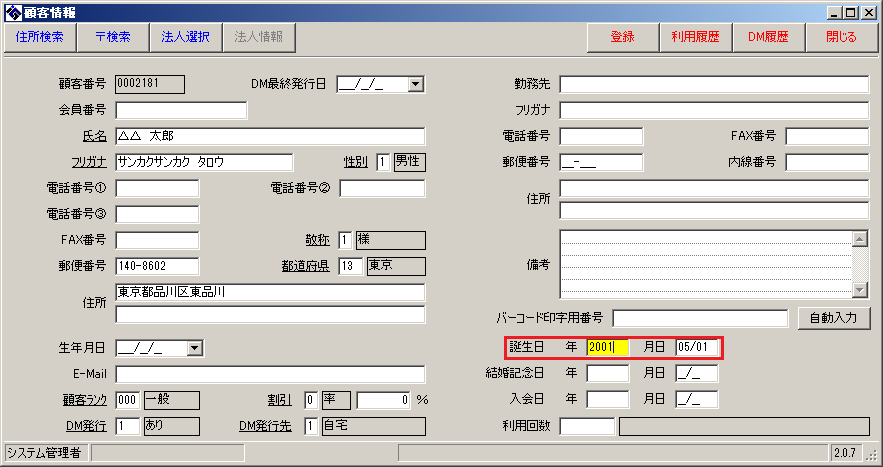Open the 利用履歴 usage history
The height and width of the screenshot is (467, 883).
tap(695, 37)
